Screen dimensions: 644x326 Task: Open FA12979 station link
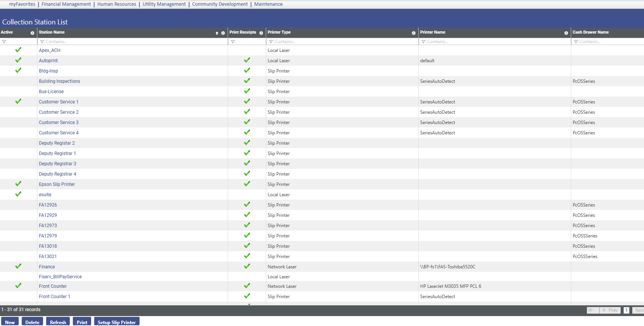48,236
